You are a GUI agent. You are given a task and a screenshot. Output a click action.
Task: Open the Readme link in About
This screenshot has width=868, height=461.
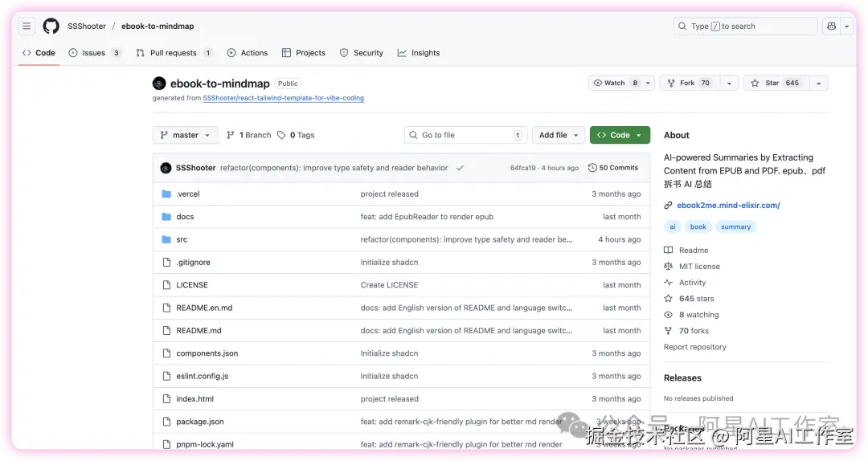(686, 250)
